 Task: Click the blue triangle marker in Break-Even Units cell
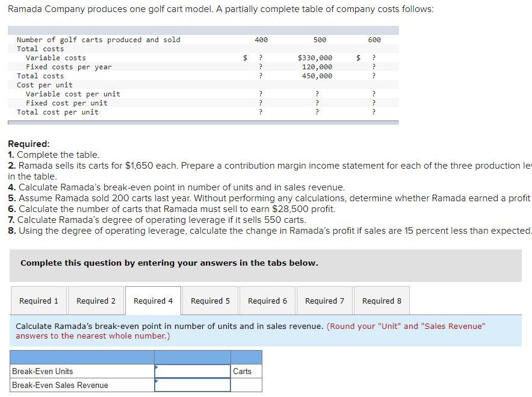pyautogui.click(x=157, y=367)
